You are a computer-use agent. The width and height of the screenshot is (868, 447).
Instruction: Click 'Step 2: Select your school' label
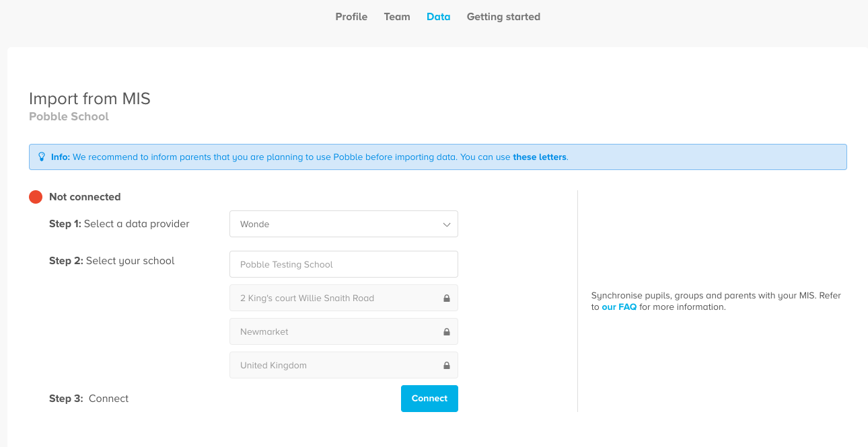[112, 261]
